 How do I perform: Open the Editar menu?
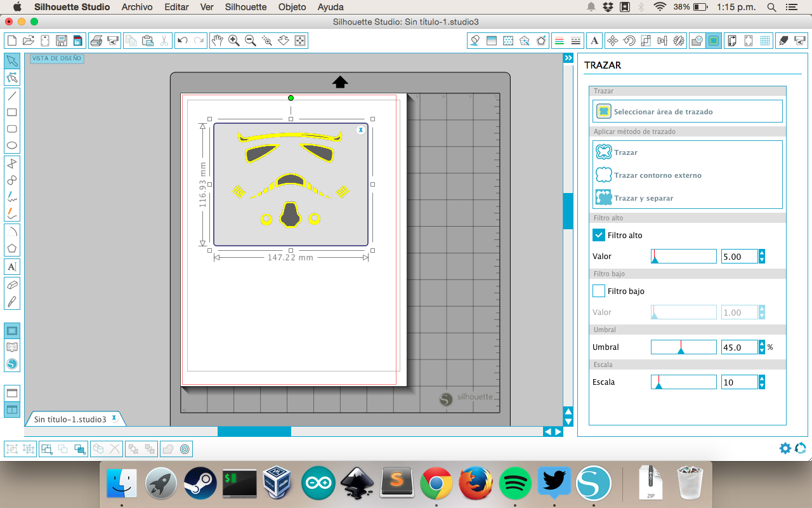[176, 7]
